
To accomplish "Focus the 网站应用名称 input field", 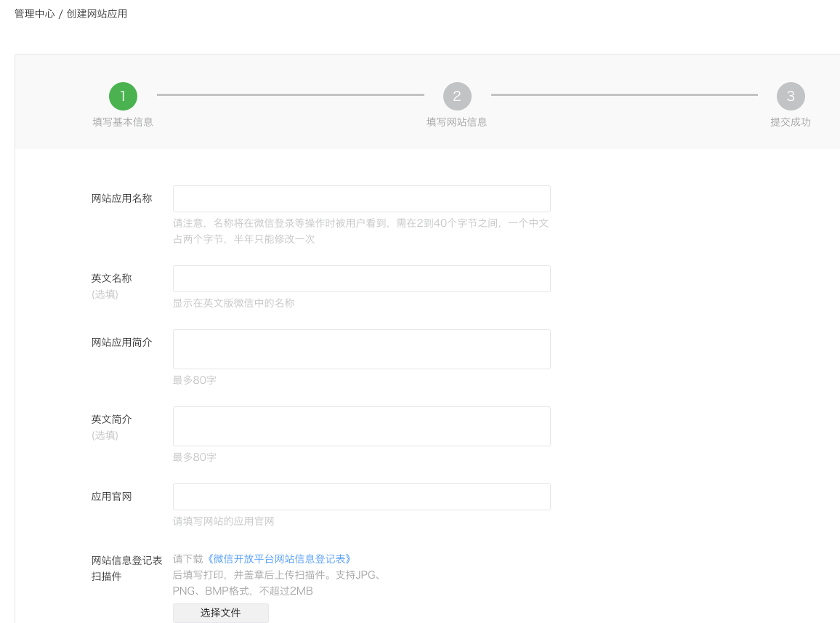I will (x=362, y=199).
